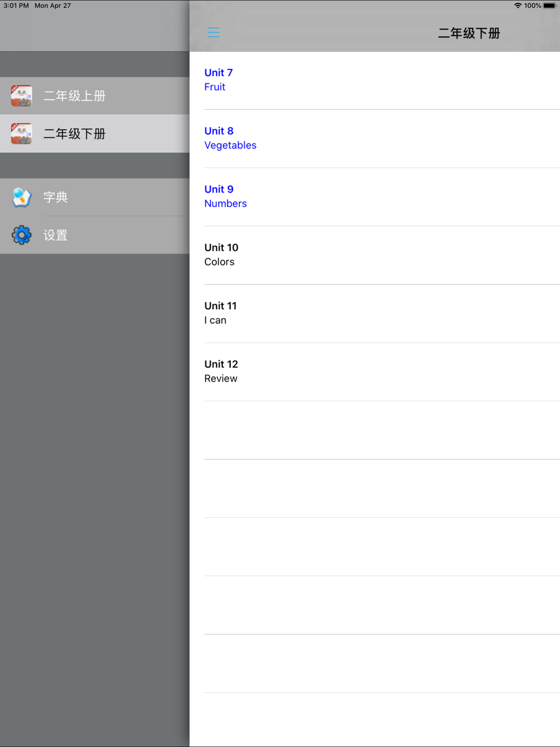Open the 二年级上册 textbook icon
The height and width of the screenshot is (747, 560).
click(x=21, y=96)
